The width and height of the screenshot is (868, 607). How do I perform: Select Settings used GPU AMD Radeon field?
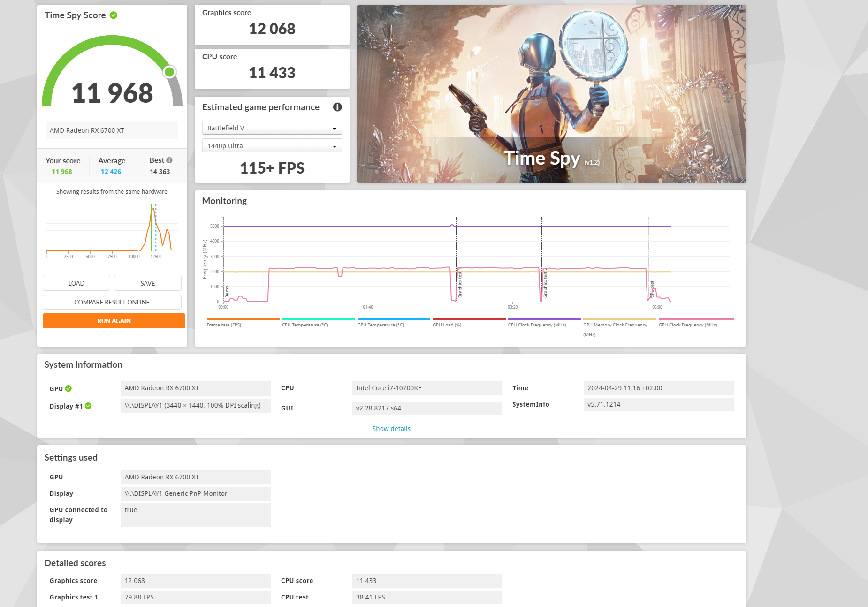[x=196, y=477]
